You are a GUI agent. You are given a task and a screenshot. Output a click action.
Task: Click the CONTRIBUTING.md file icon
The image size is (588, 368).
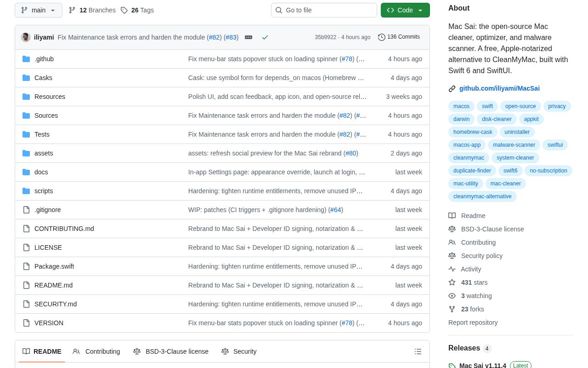pyautogui.click(x=26, y=229)
